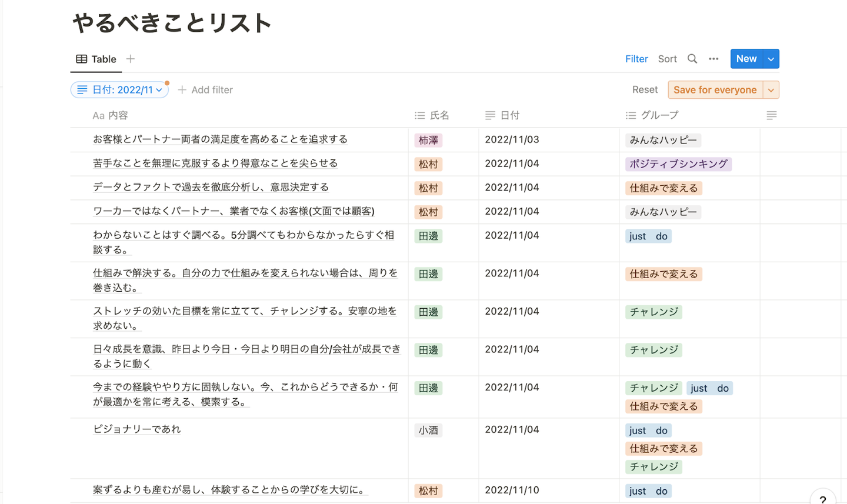Click Add filter
Screen dimensions: 847x504
coord(205,90)
